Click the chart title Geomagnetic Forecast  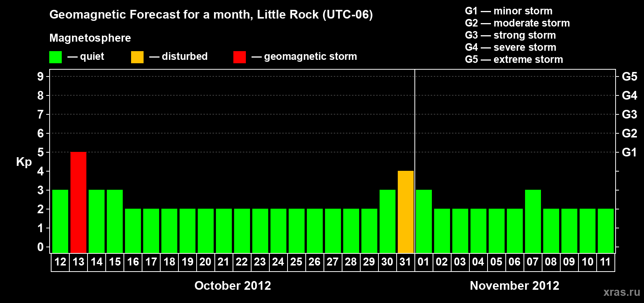coord(211,14)
